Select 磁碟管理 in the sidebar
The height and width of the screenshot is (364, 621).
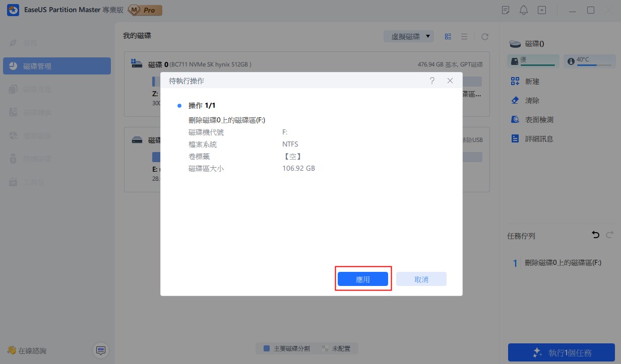point(57,66)
